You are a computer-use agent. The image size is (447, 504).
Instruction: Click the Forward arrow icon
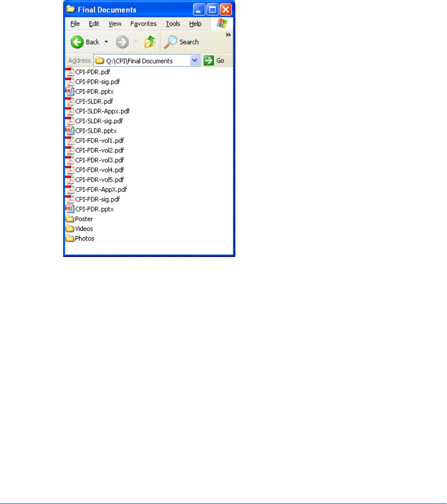point(122,42)
